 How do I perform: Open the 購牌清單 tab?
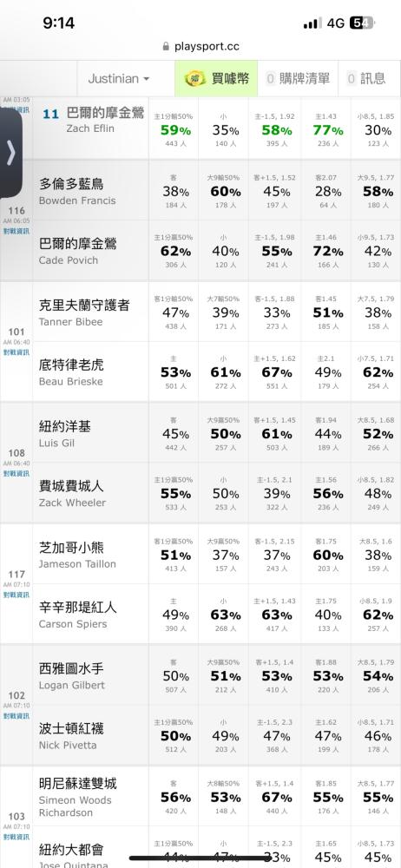pos(298,79)
